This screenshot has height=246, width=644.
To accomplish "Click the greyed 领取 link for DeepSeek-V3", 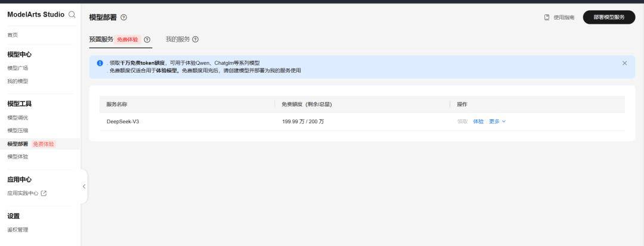I will coord(463,122).
